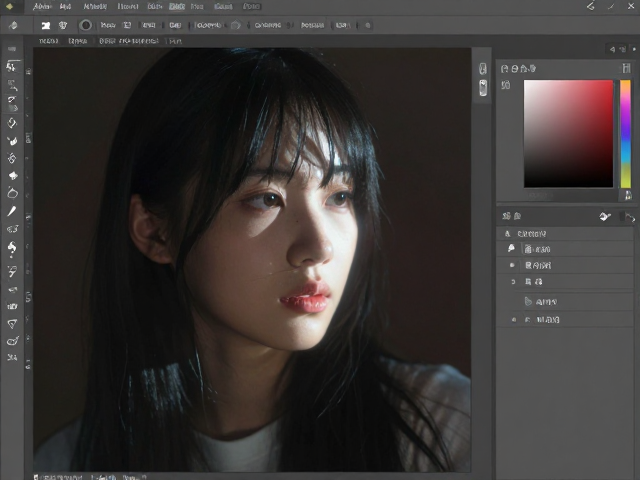Click the vertical rainbow hue slider
This screenshot has height=480, width=640.
tap(625, 133)
